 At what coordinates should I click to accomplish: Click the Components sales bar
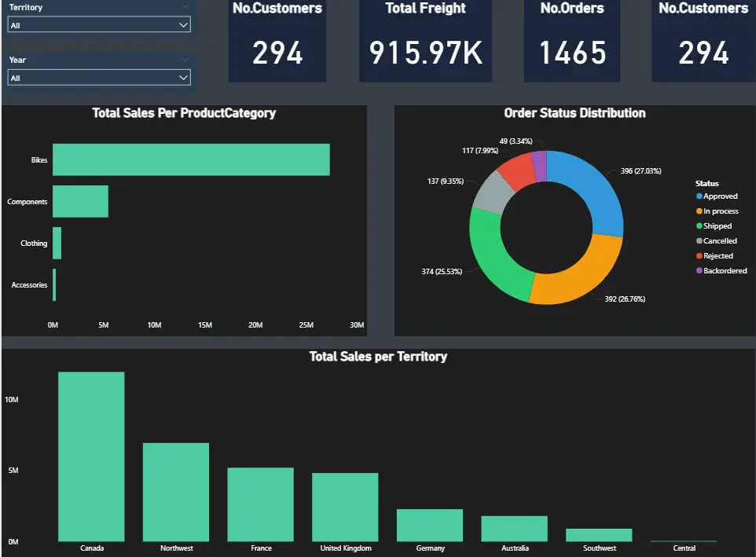79,201
